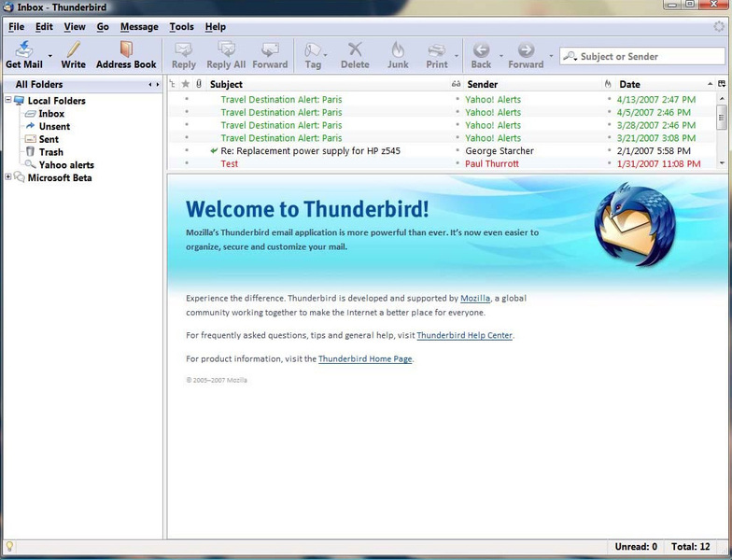
Task: Expand the Microsoft Beta account
Action: pos(7,177)
